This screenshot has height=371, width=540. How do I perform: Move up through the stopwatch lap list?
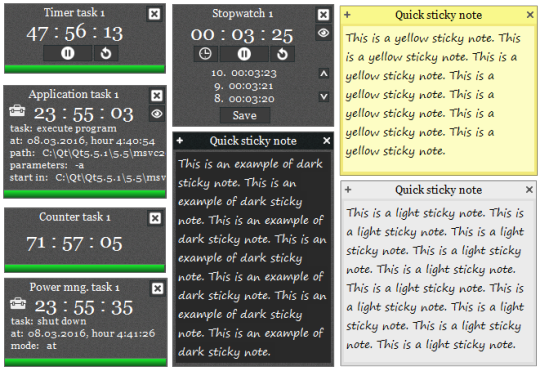324,73
